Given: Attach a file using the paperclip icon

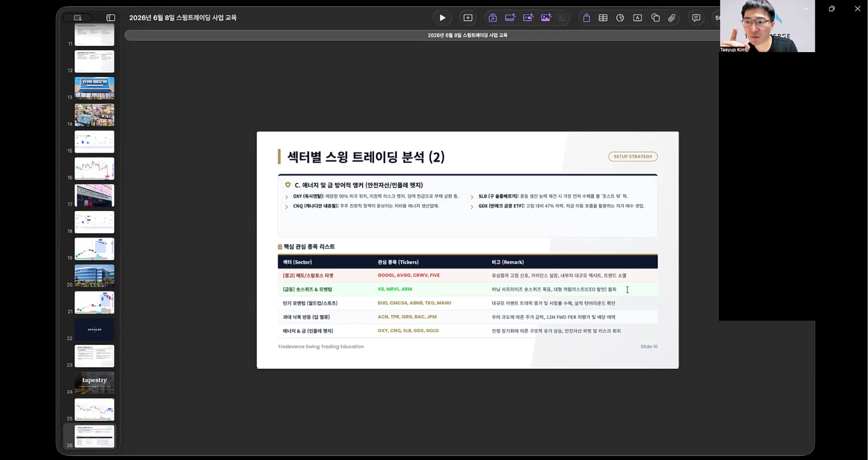Looking at the screenshot, I should pyautogui.click(x=672, y=18).
